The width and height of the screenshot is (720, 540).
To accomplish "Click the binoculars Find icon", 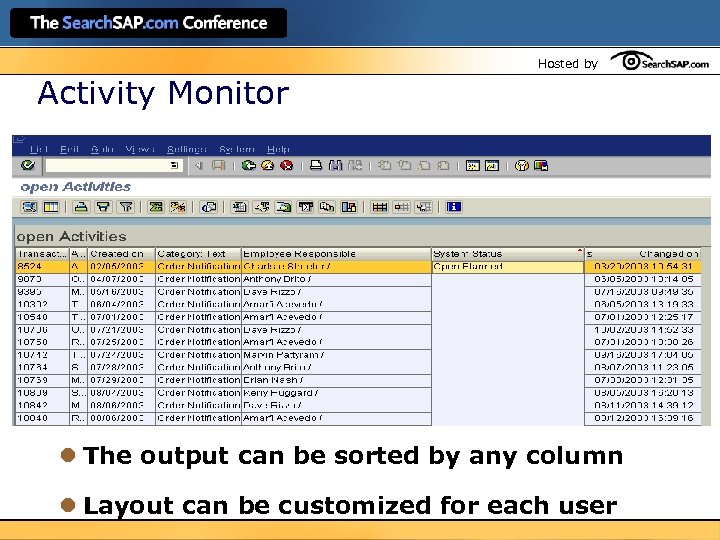I will pos(335,165).
